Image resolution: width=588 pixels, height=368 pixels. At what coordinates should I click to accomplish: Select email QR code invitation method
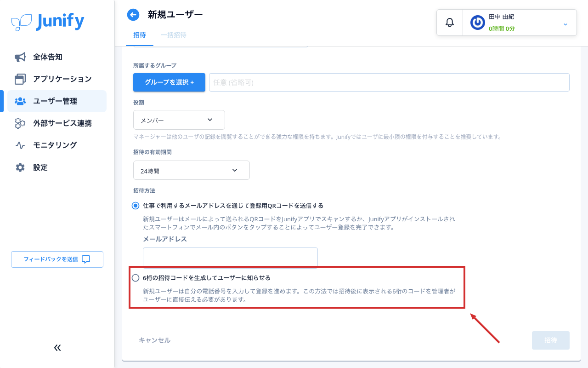coord(136,206)
